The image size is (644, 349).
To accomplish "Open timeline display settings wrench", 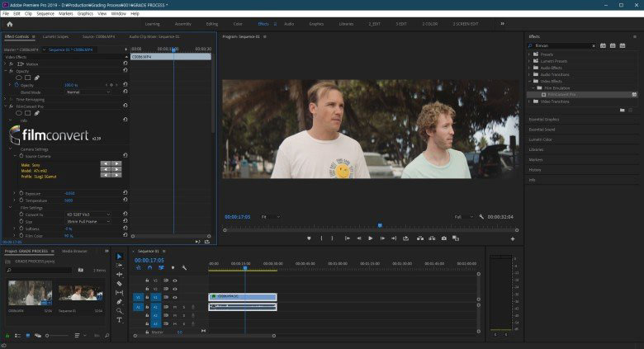I will tap(184, 267).
